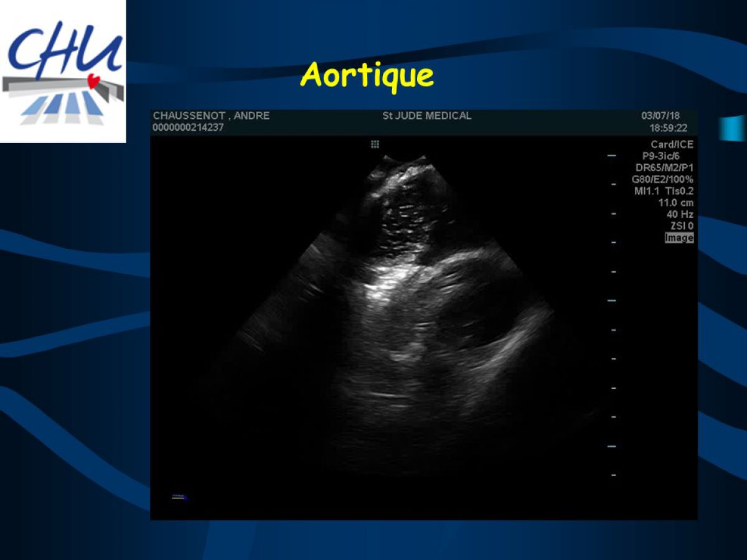Click the 40 Hz frame rate value

coord(680,214)
